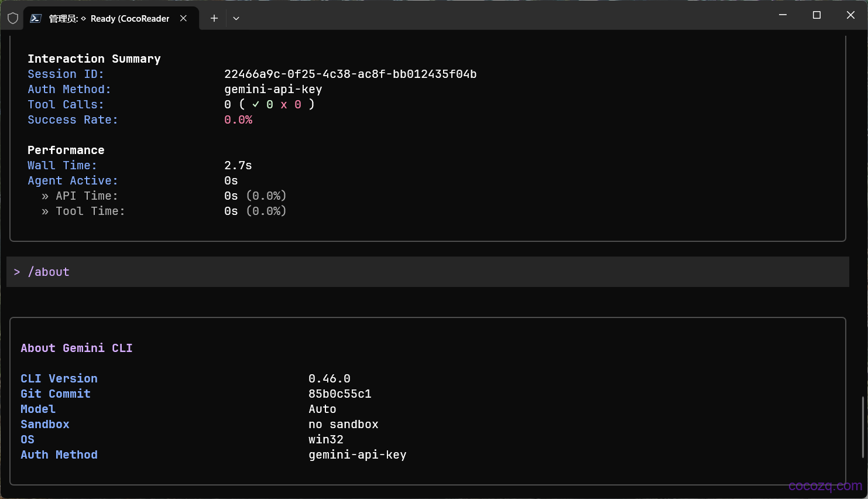The width and height of the screenshot is (868, 499).
Task: Click the gemini-api-key value in Interaction Summary
Action: pyautogui.click(x=273, y=89)
